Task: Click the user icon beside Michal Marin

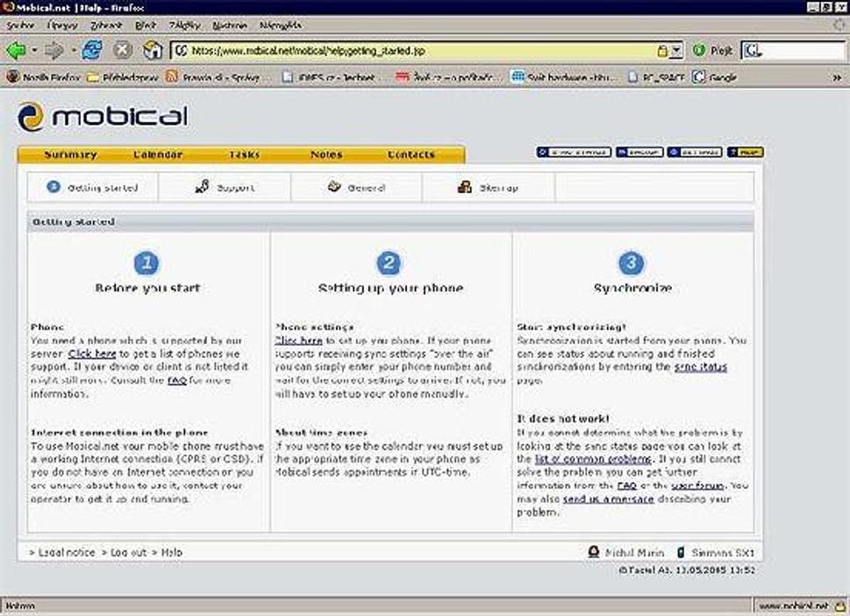Action: (594, 552)
